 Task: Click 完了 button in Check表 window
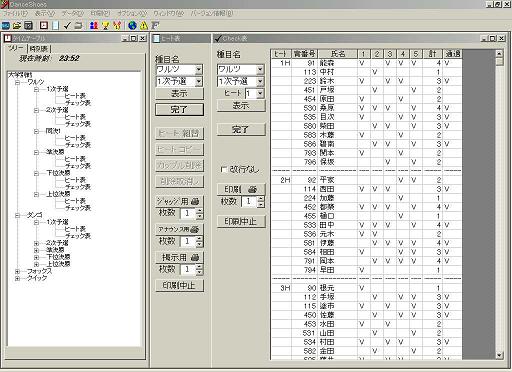tap(241, 129)
